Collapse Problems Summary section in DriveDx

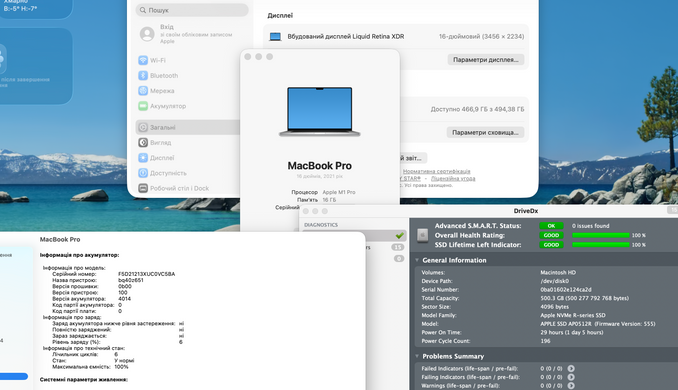[417, 356]
